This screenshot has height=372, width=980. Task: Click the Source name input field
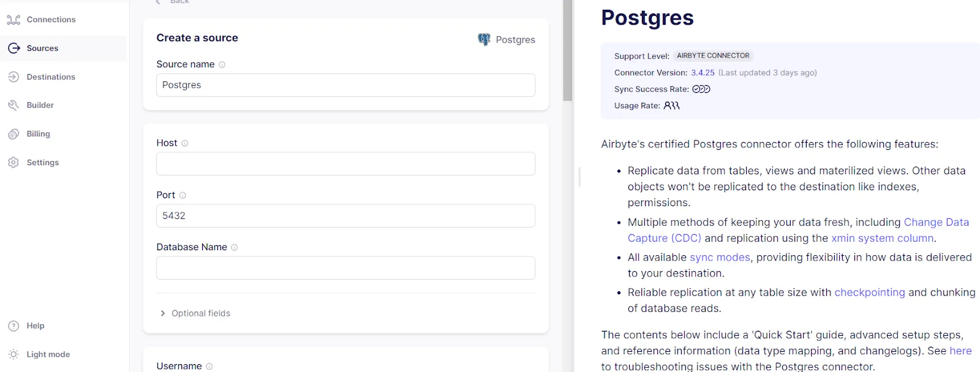coord(345,85)
